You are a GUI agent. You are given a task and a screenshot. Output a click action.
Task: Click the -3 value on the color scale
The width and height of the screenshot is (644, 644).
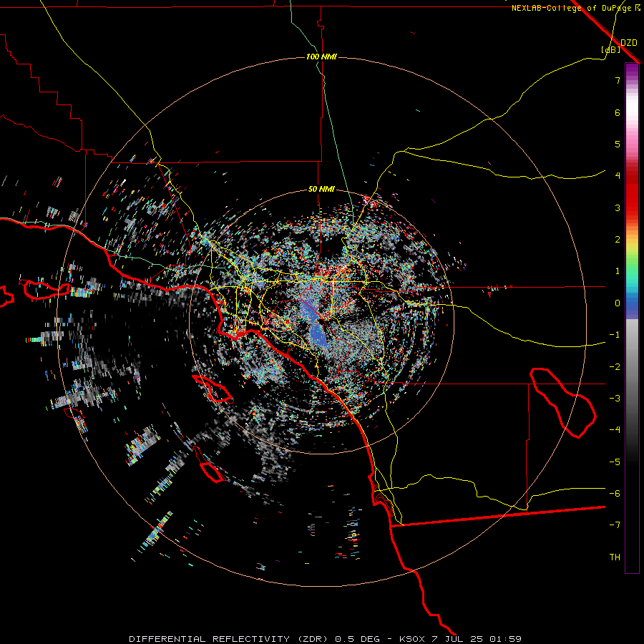coord(615,399)
